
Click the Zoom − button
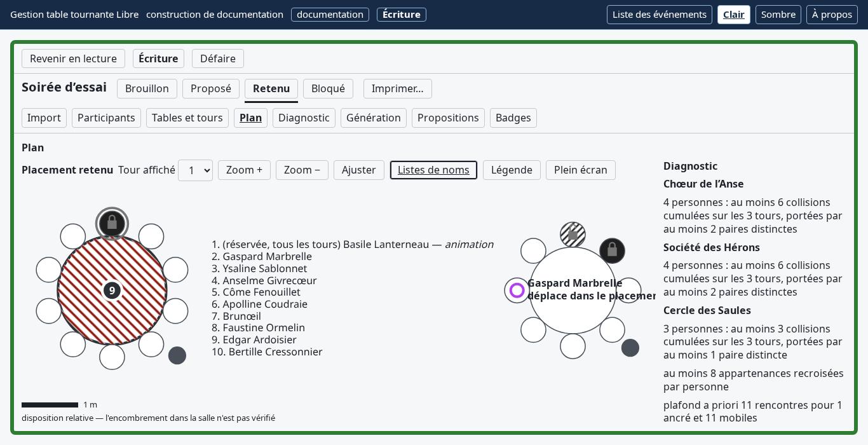[x=302, y=170]
